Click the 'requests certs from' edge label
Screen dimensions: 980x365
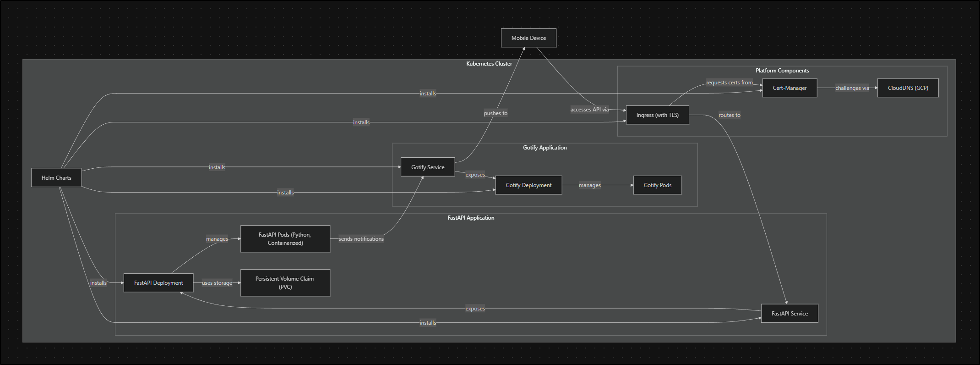coord(729,83)
